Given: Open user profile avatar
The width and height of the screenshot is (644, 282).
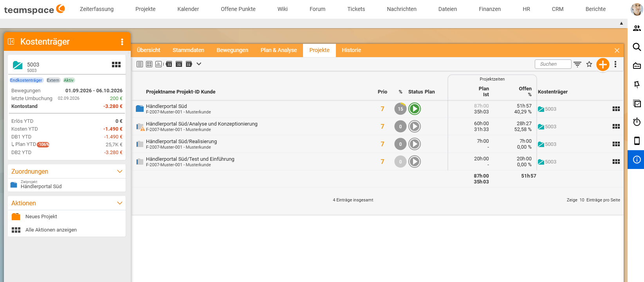Looking at the screenshot, I should [637, 9].
